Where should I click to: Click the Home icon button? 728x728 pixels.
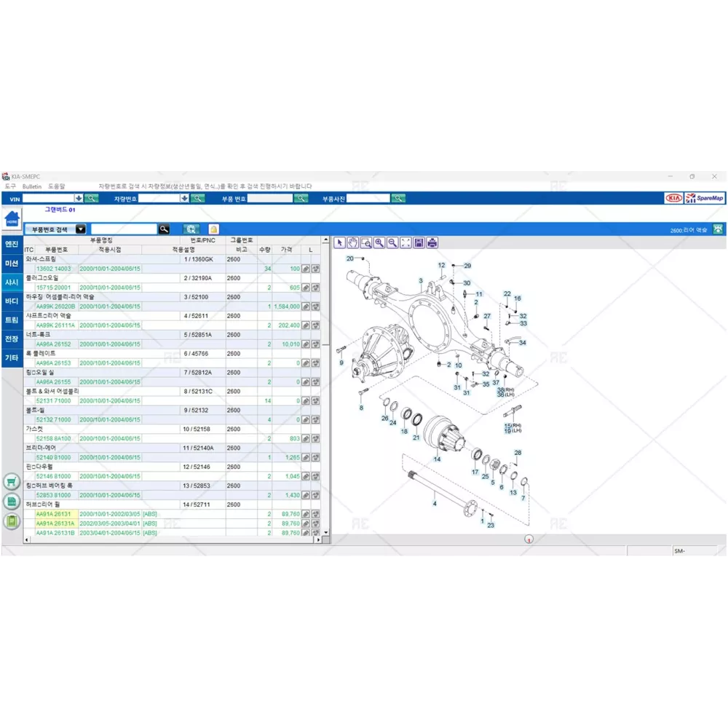coord(12,219)
